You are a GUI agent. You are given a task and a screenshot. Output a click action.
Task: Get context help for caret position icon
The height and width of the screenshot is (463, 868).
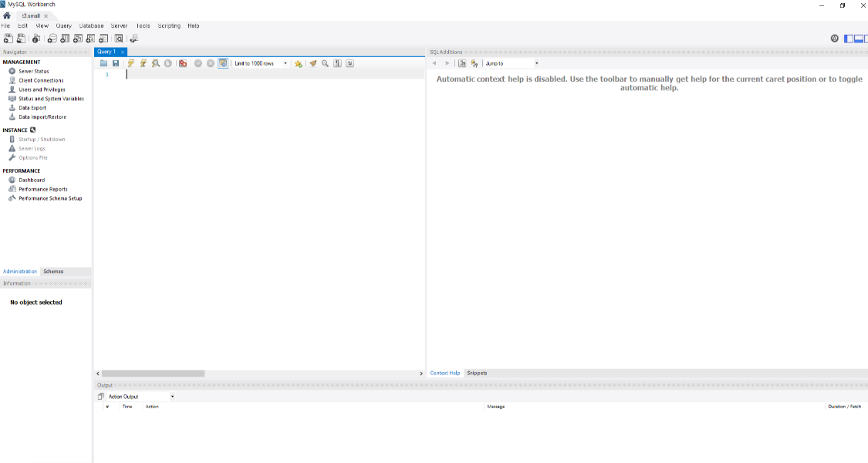462,63
